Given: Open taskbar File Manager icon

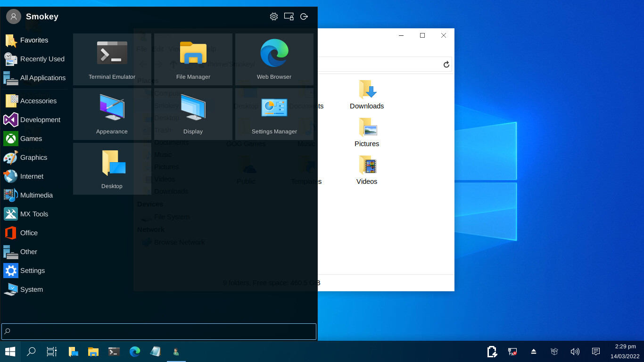Looking at the screenshot, I should point(93,352).
